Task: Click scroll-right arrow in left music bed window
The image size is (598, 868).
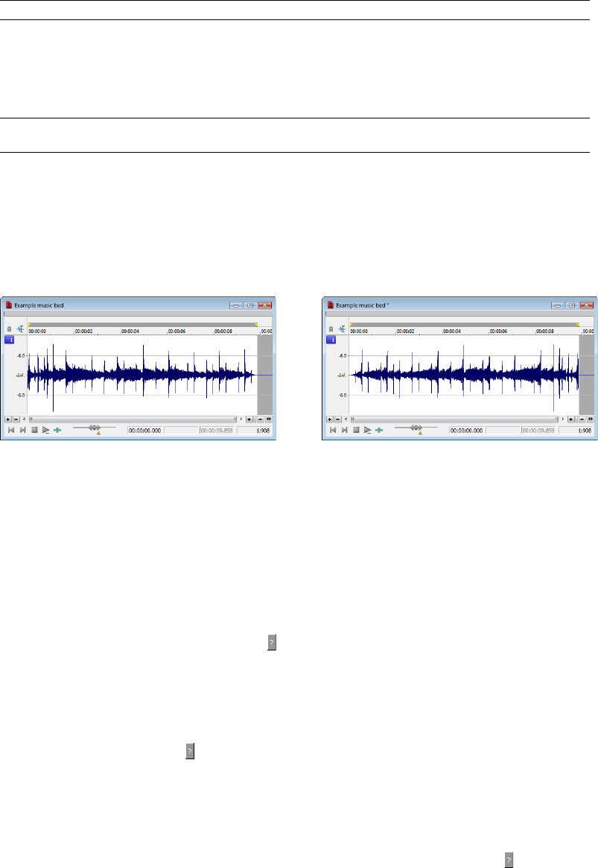Action: 241,419
